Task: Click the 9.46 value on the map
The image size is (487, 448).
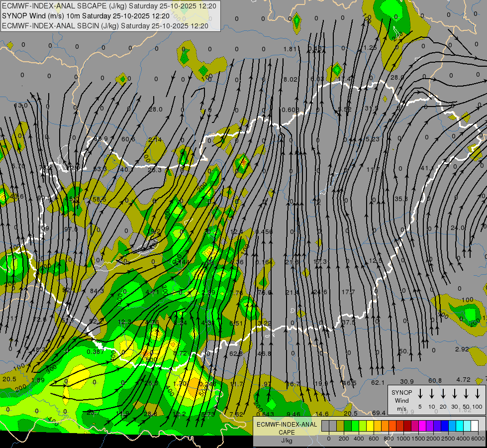Action: click(x=293, y=414)
